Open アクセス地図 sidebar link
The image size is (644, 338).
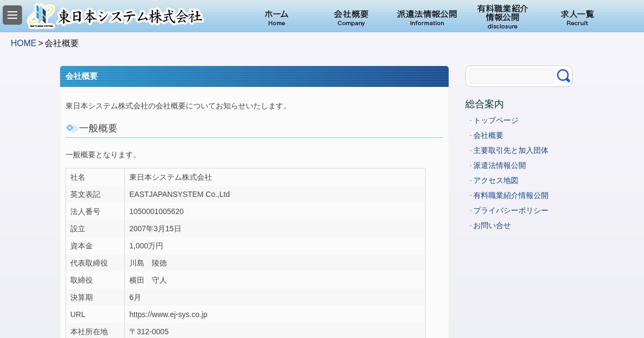pos(496,180)
